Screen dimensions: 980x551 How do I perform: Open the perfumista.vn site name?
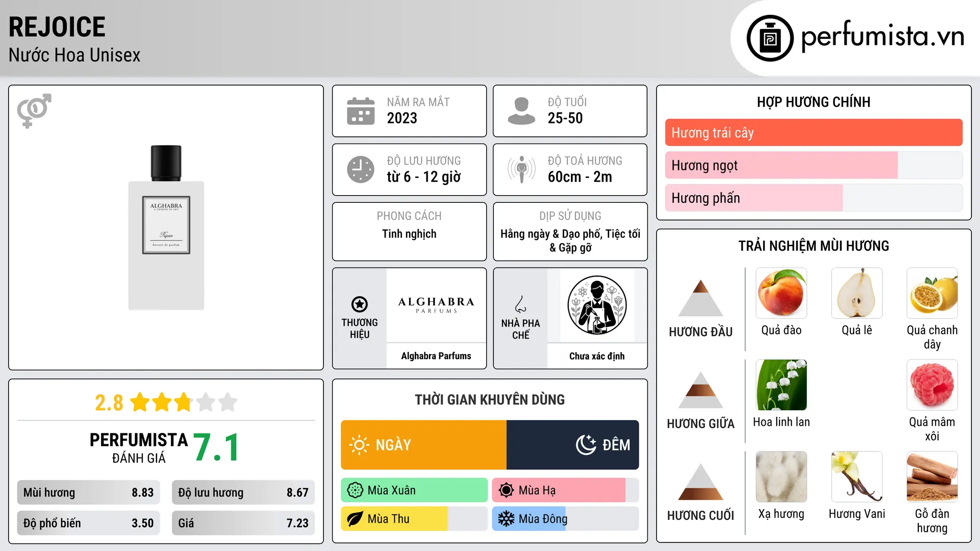pyautogui.click(x=882, y=36)
